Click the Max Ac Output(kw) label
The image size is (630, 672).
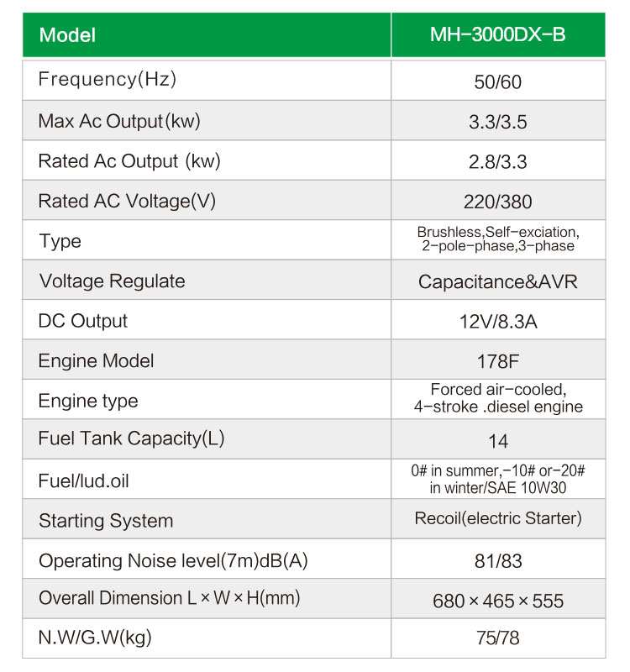tap(119, 121)
